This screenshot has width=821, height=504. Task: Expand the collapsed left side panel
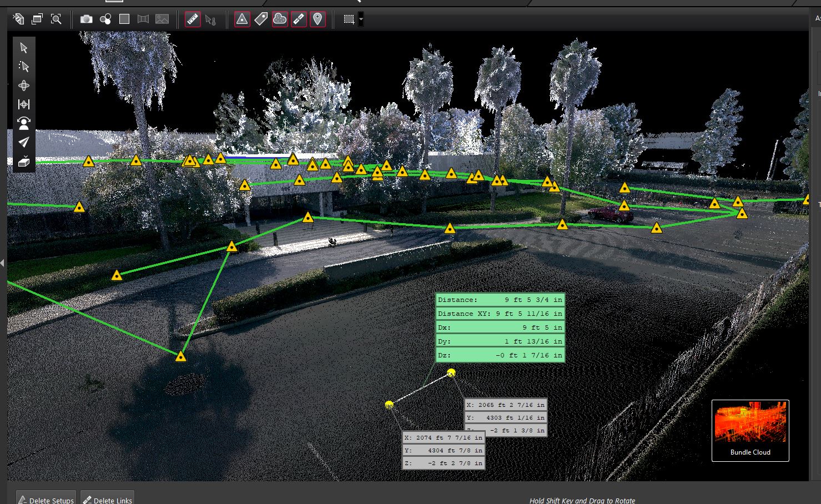point(3,263)
